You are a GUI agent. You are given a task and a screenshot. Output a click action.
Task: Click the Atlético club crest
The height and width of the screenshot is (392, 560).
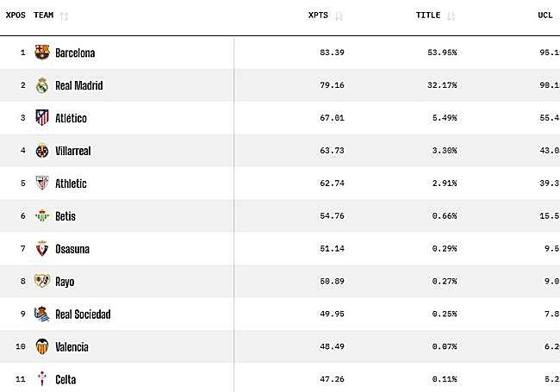(42, 118)
